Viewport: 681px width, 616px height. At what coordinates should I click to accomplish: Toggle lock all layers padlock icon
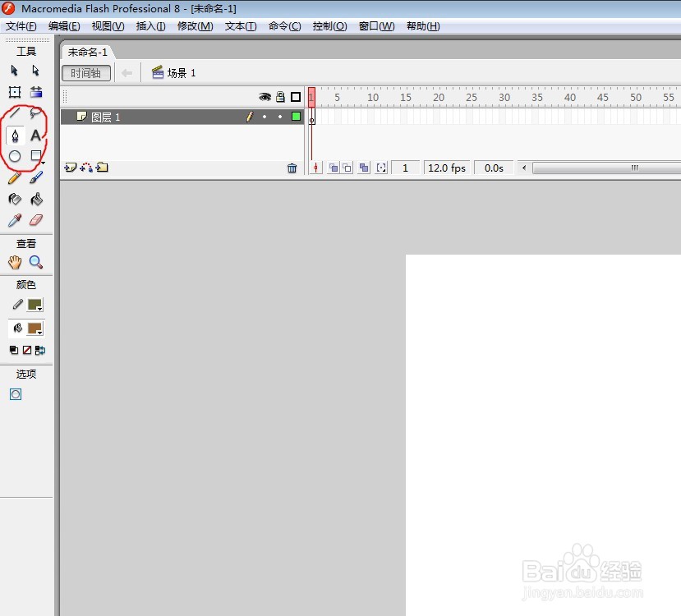click(x=281, y=97)
